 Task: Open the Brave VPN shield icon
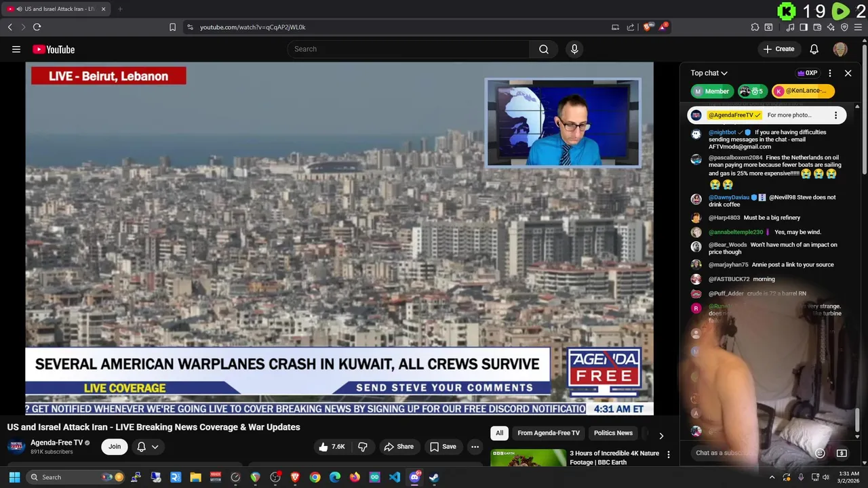(x=844, y=27)
